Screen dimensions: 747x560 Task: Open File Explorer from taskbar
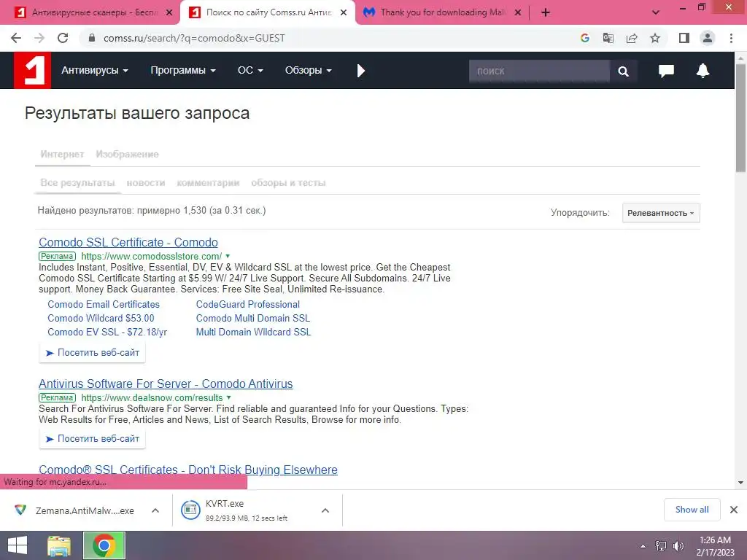tap(59, 545)
